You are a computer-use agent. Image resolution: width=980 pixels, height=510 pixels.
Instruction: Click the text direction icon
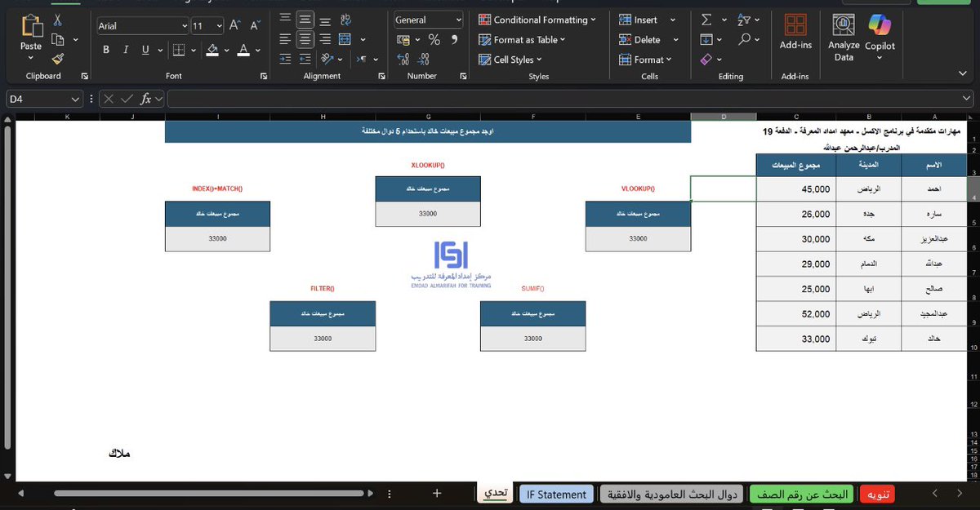click(360, 60)
